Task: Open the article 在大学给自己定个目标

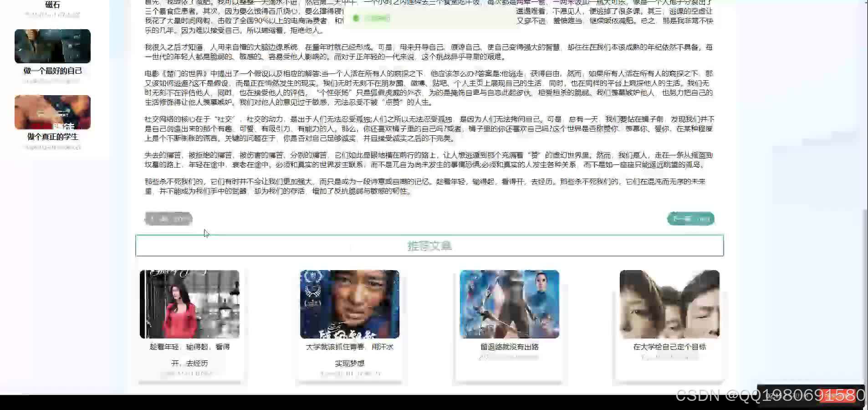Action: [669, 347]
